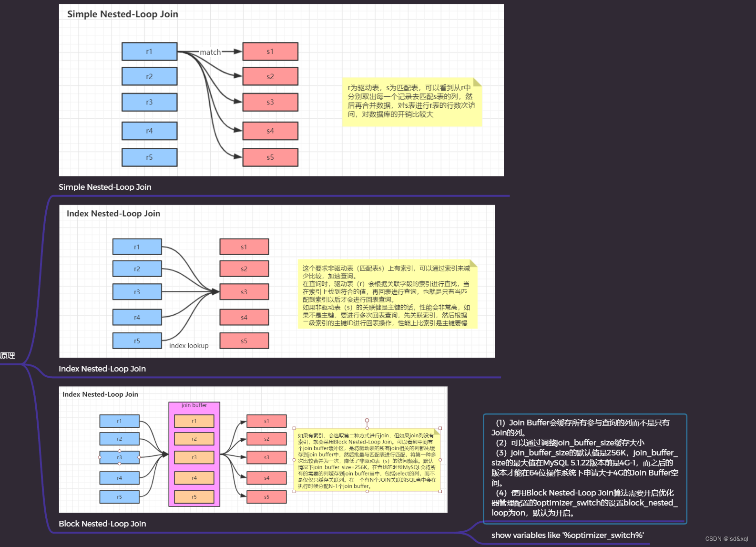The image size is (756, 547).
Task: Open the Simple Nested-Loop Join diagram image
Action: [281, 90]
